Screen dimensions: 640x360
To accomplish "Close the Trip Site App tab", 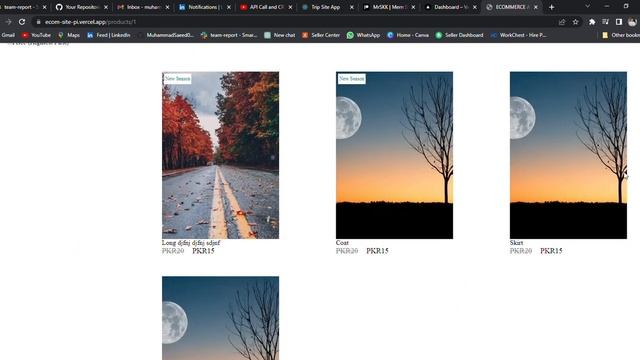I will pyautogui.click(x=351, y=7).
